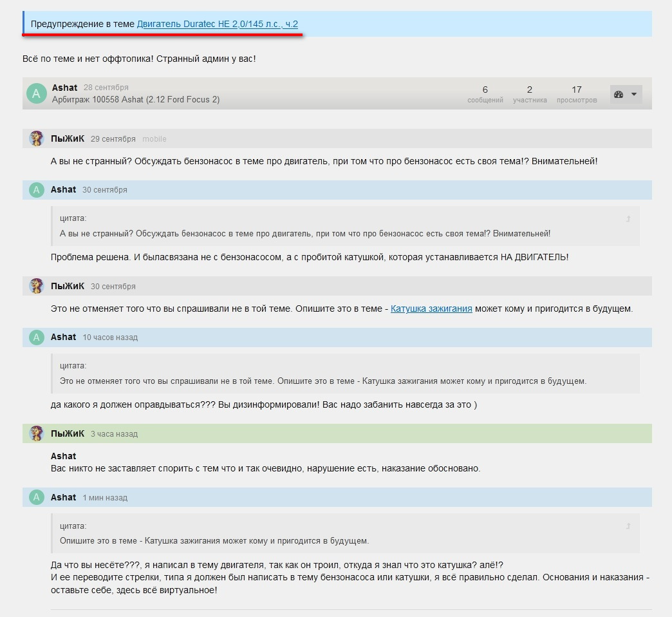This screenshot has width=672, height=617.
Task: Click the 29 сентября post timestamp
Action: [113, 139]
